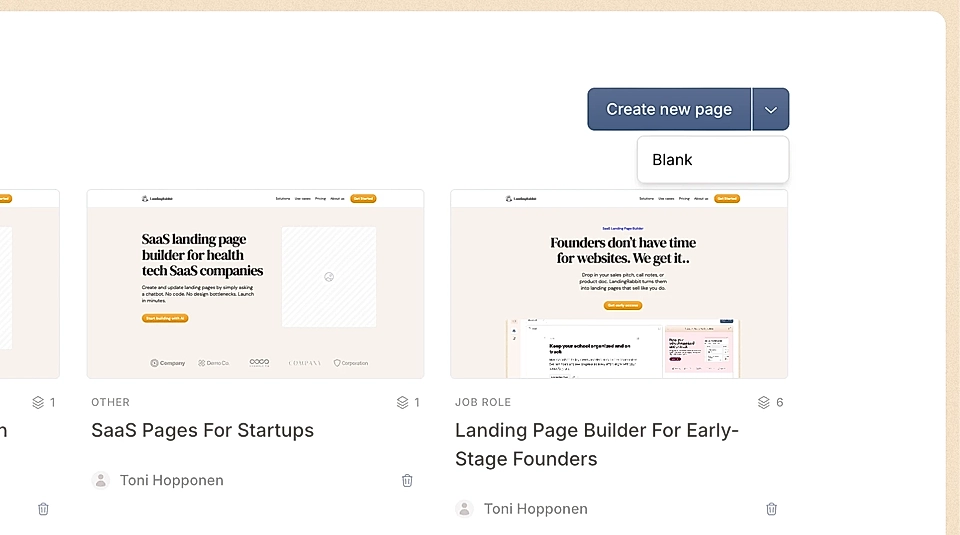Click the OTHER category label
The height and width of the screenshot is (535, 960).
point(110,402)
